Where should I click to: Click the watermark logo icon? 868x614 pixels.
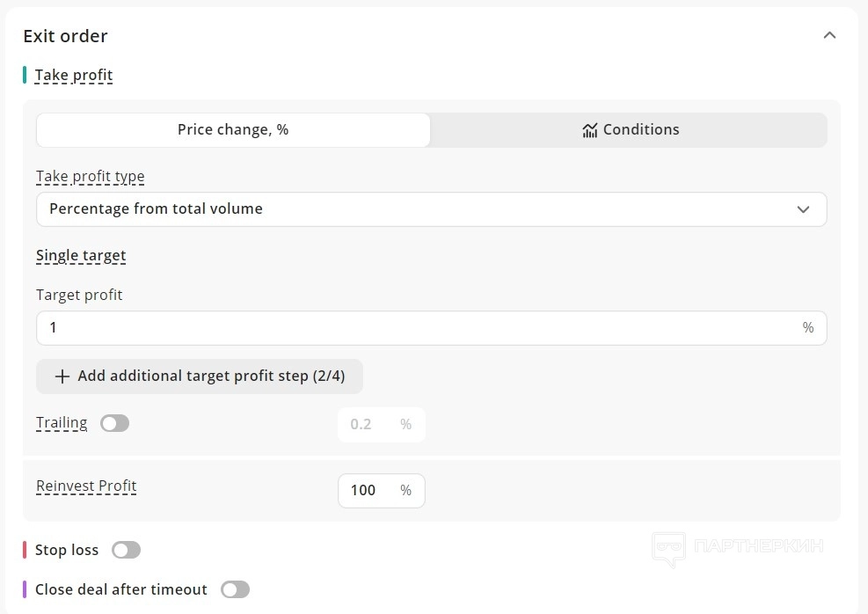[668, 547]
